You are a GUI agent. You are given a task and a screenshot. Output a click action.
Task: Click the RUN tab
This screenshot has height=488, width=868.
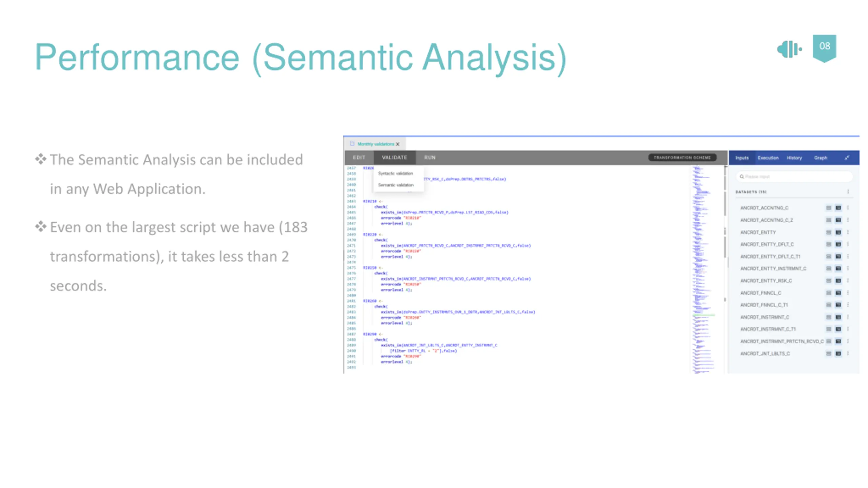tap(430, 158)
